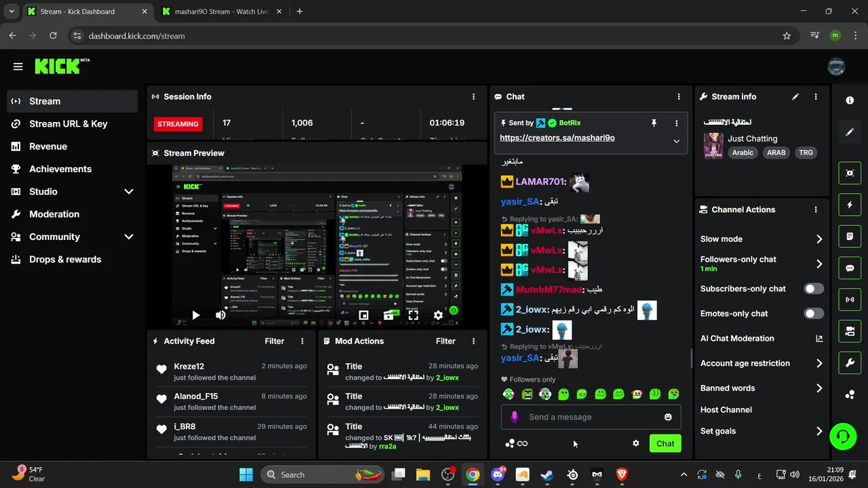Open Followers-only chat settings
This screenshot has width=868, height=488.
tap(762, 264)
